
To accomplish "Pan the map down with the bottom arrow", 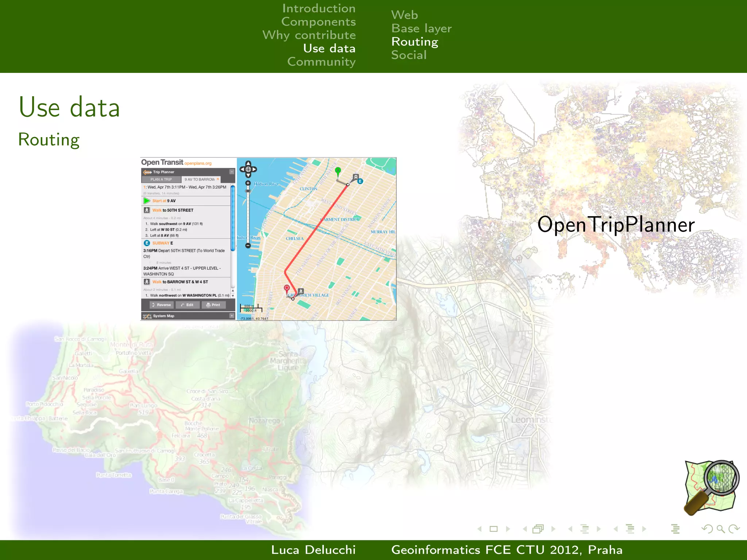I will (x=248, y=175).
